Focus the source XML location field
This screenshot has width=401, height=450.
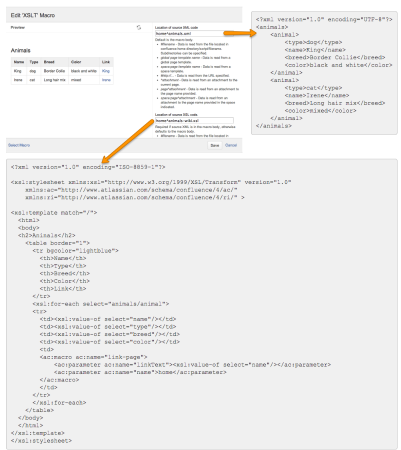click(191, 33)
